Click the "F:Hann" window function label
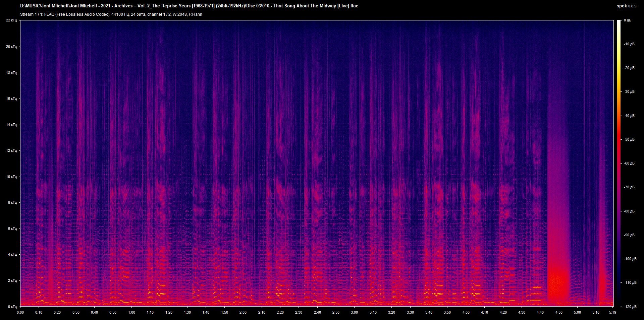 coord(196,14)
